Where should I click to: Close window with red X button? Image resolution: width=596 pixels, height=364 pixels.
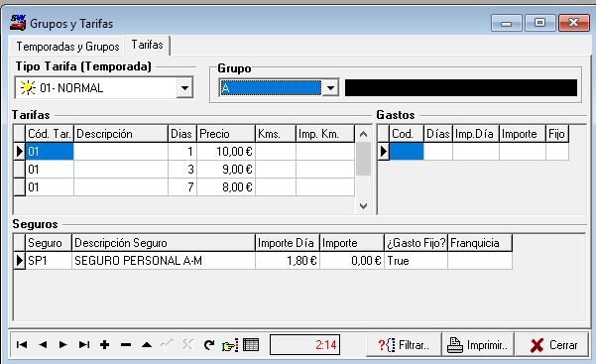(573, 23)
